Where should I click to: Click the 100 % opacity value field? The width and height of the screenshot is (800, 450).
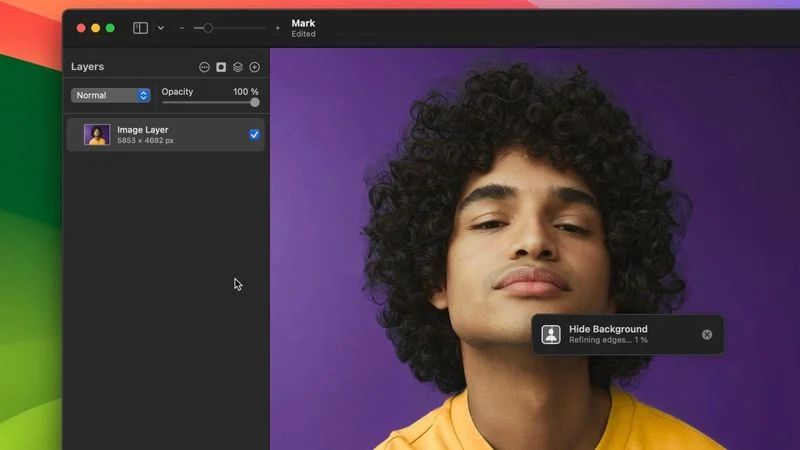[x=245, y=92]
